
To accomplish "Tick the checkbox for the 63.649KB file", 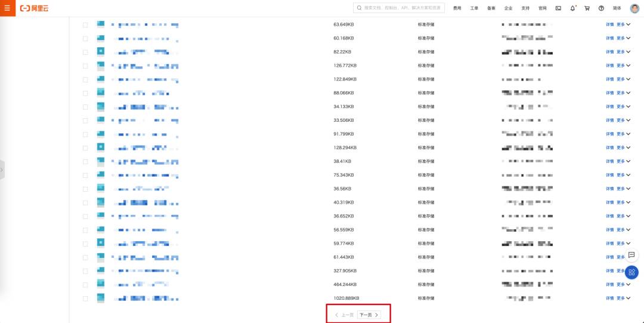I will tap(85, 25).
